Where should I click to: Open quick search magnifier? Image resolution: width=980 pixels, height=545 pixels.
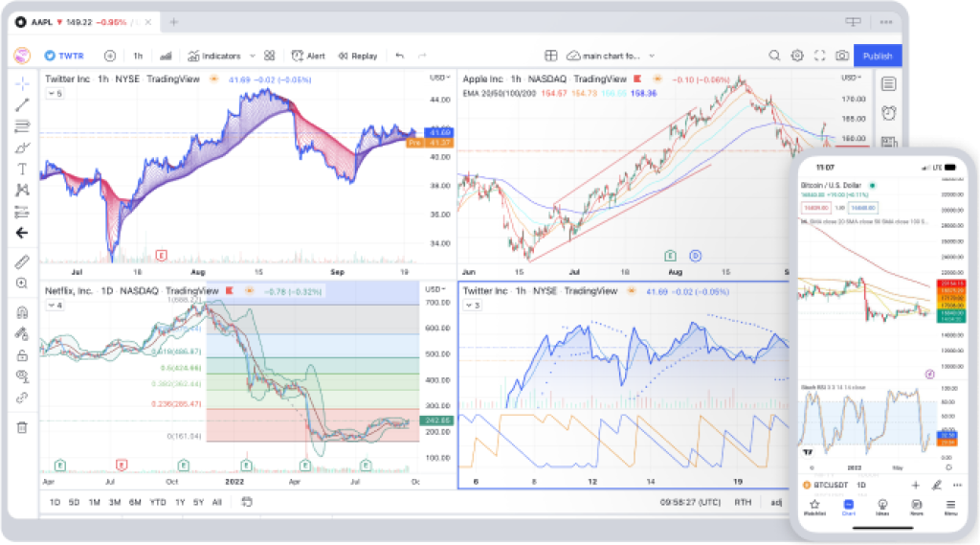pos(774,56)
